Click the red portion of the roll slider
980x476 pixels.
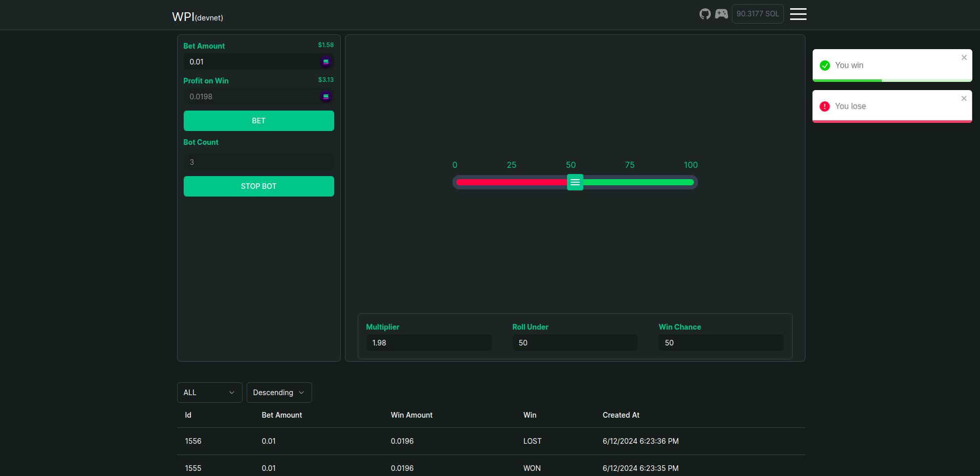click(x=512, y=182)
